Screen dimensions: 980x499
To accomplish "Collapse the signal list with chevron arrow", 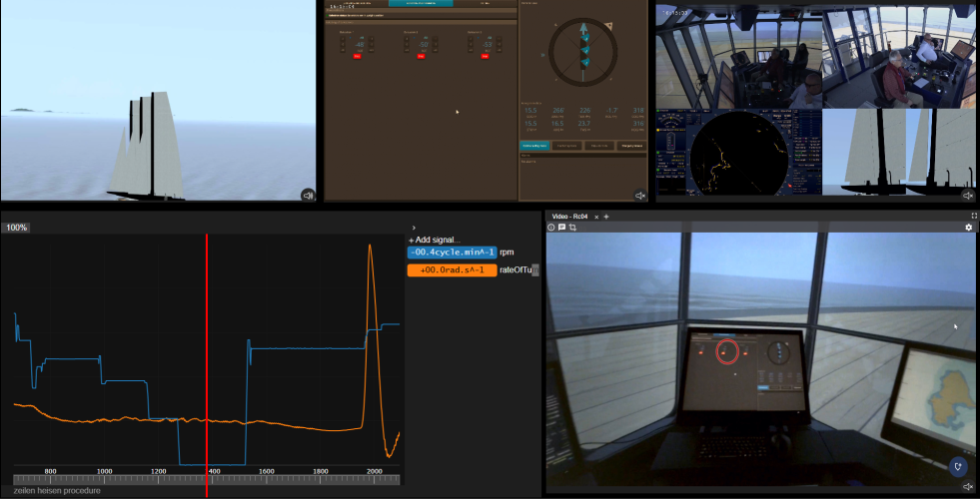I will (x=414, y=229).
